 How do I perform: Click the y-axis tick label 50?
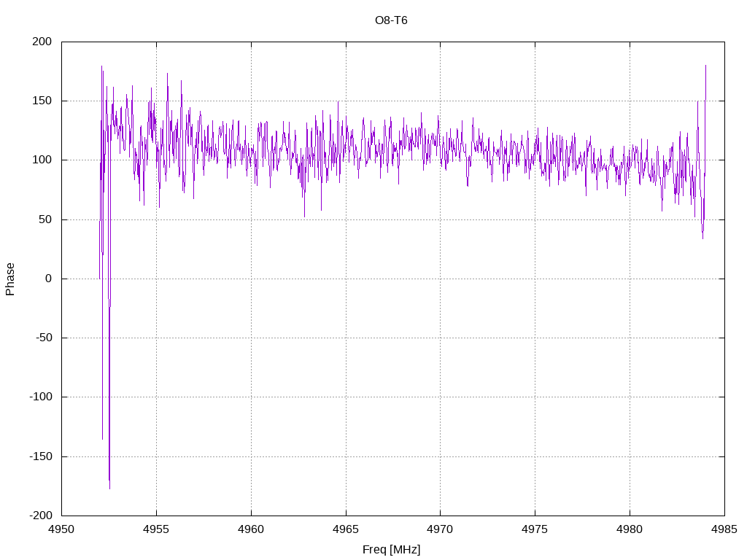click(x=45, y=219)
